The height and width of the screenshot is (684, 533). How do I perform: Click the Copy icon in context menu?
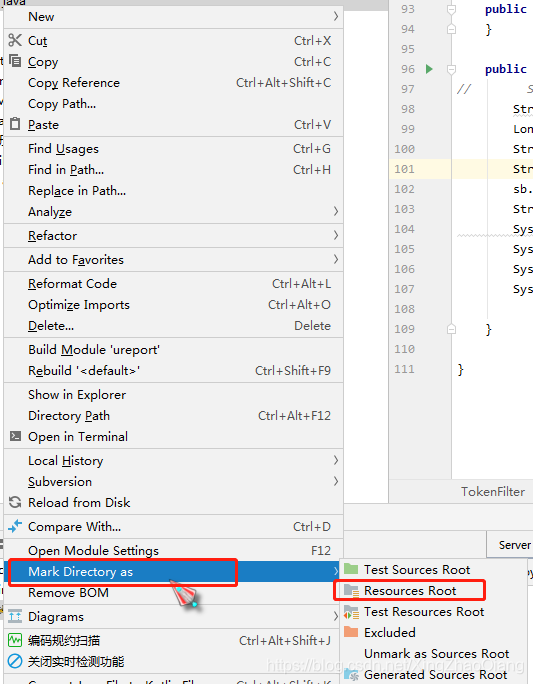tap(15, 61)
